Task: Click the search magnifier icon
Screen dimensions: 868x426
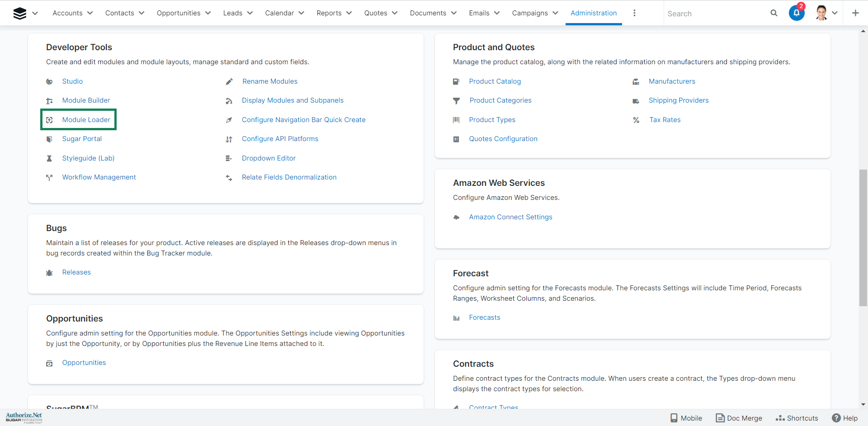Action: click(x=774, y=13)
